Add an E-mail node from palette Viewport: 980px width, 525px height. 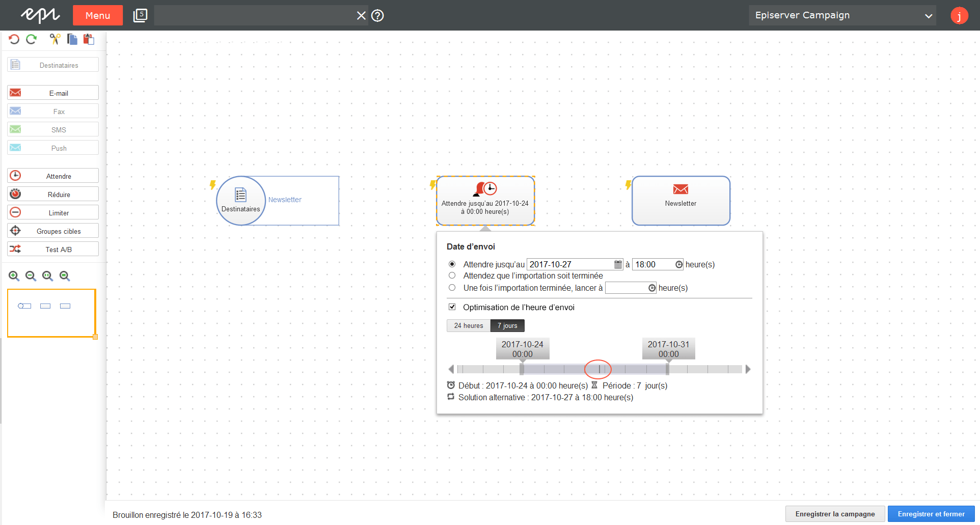(53, 93)
